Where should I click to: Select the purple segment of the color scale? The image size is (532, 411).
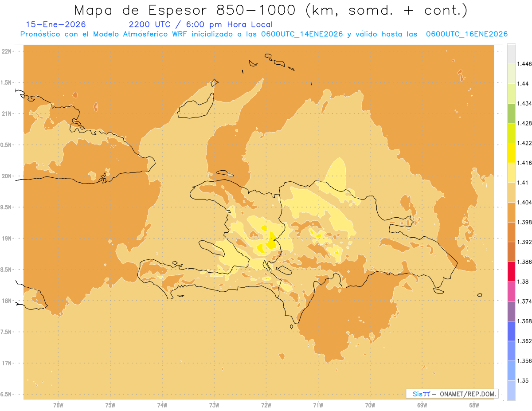[511, 311]
